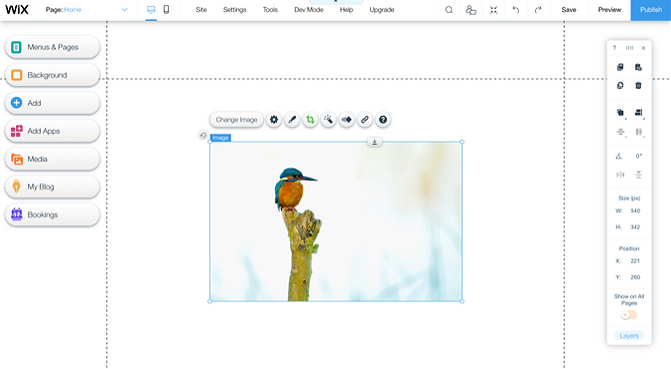Open image settings gear icon
Screen dimensions: 671x369
tap(274, 120)
